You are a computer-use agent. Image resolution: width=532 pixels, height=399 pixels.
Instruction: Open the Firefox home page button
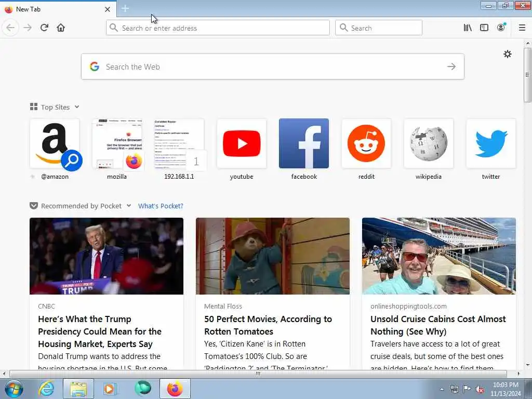[x=61, y=28]
